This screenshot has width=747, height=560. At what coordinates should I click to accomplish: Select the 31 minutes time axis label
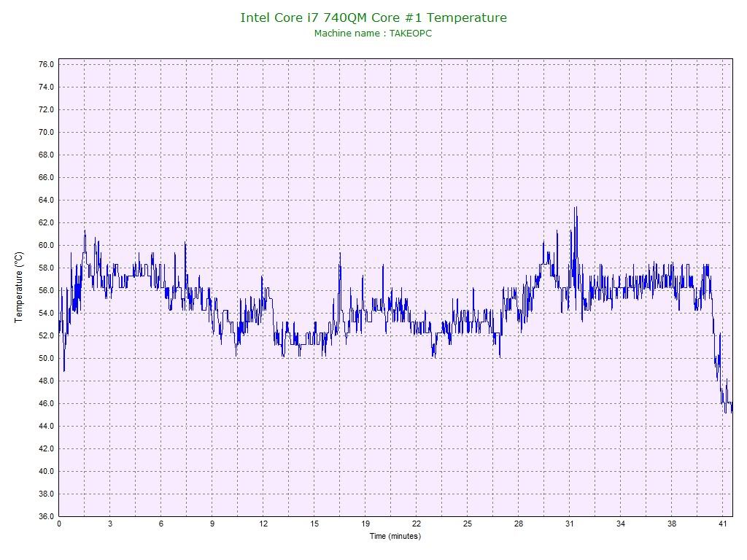click(569, 524)
